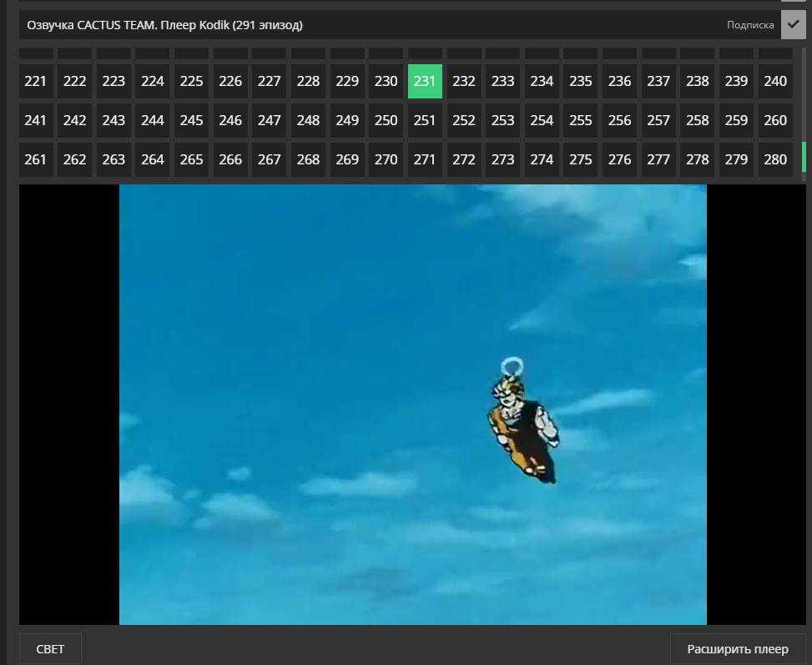Open episode 227
The width and height of the screenshot is (812, 665).
pos(270,81)
